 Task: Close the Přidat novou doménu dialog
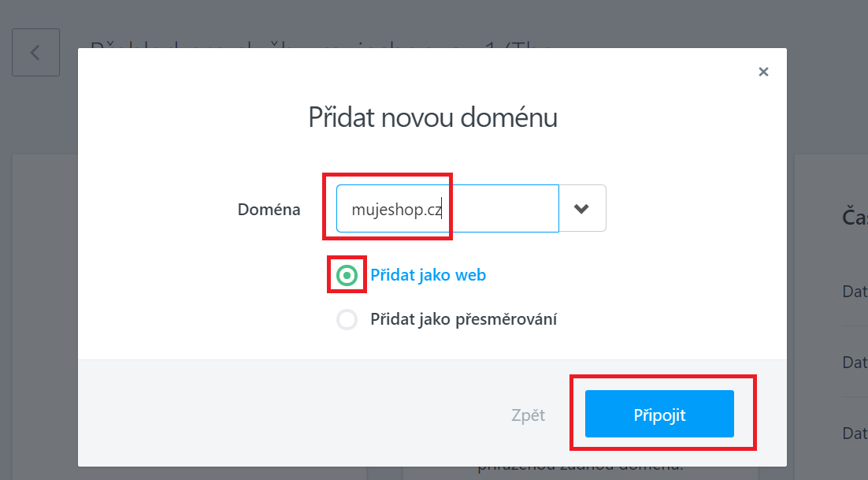click(762, 72)
